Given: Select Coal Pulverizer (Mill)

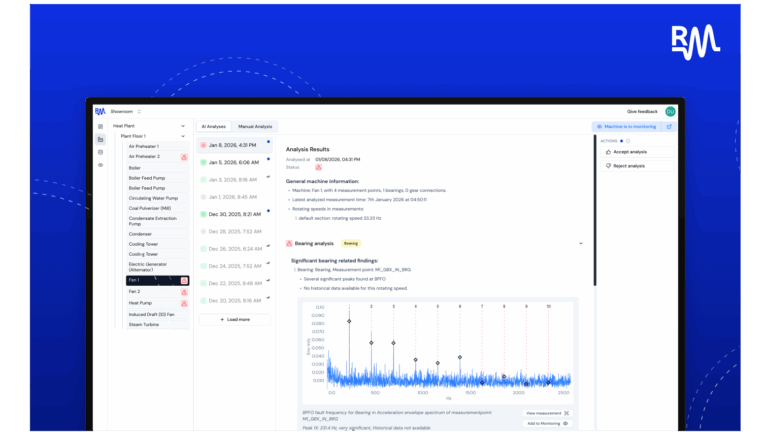Looking at the screenshot, I should tap(158, 208).
